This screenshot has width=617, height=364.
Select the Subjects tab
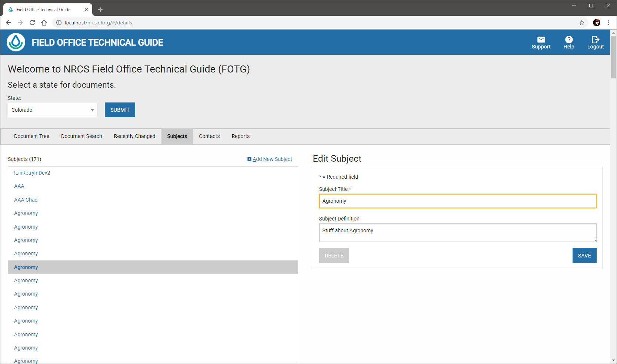(177, 136)
